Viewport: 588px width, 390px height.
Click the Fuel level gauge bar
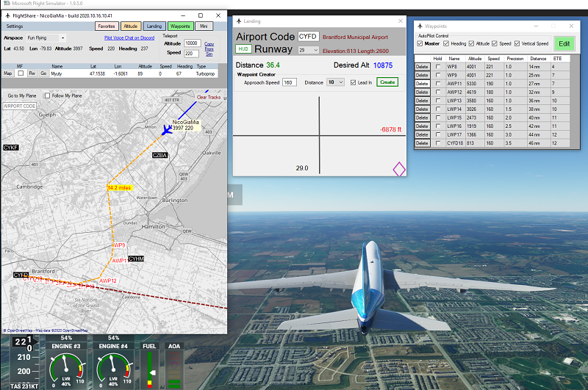(150, 369)
